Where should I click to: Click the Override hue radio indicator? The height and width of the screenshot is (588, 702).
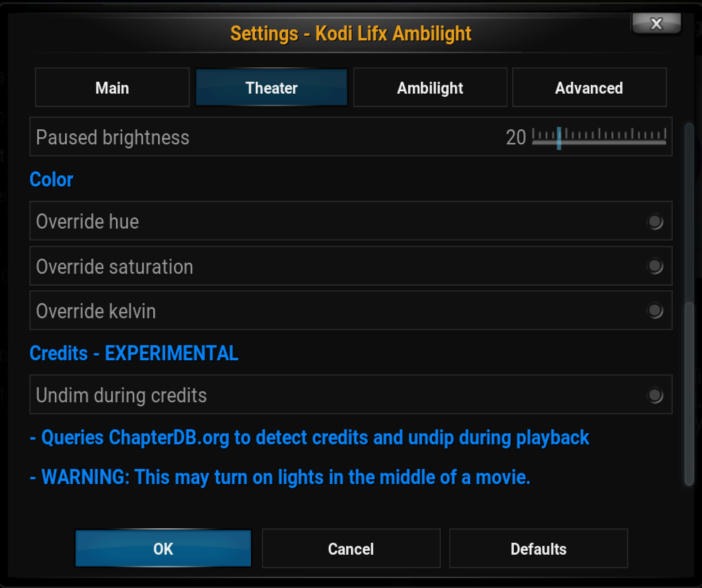point(655,221)
